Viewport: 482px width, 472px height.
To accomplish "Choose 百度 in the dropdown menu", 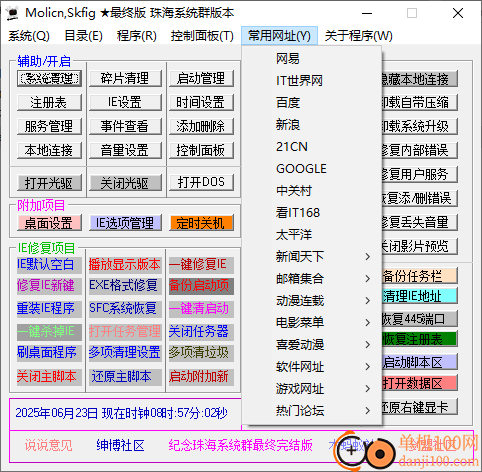I will point(312,103).
